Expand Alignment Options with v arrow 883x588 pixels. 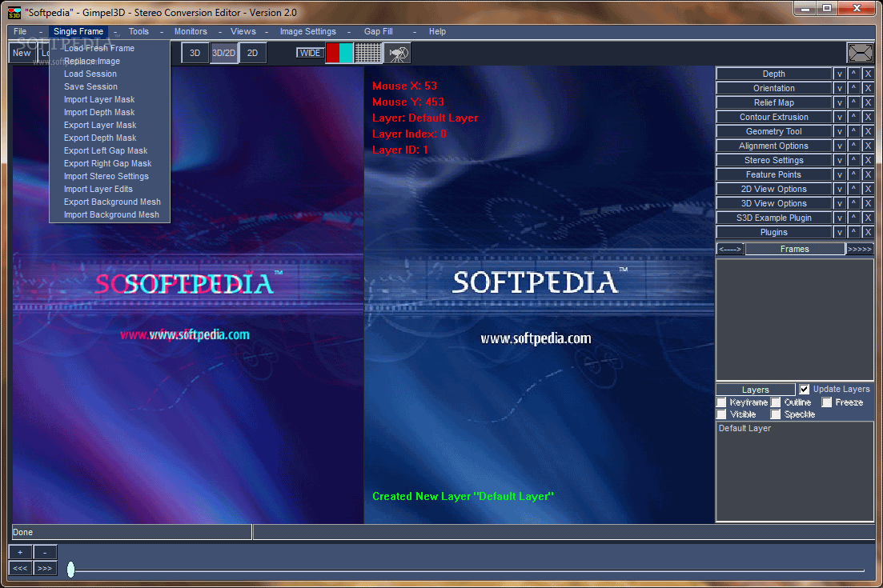click(839, 146)
